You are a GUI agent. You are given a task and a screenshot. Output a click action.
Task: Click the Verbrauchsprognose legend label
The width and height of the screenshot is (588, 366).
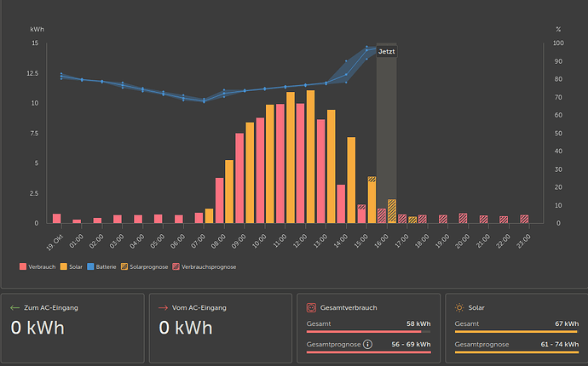coord(209,266)
